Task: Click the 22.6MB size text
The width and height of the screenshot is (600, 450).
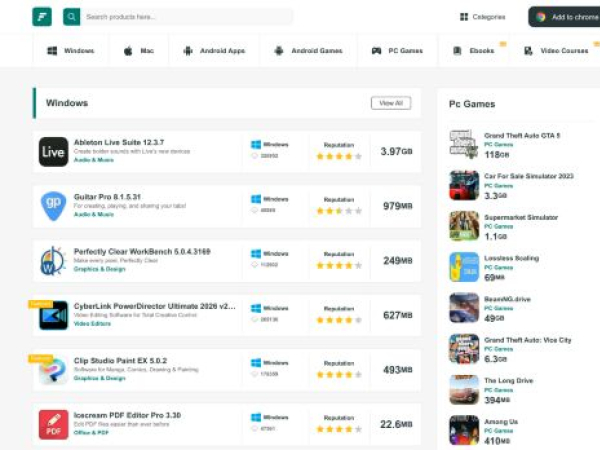Action: 396,424
